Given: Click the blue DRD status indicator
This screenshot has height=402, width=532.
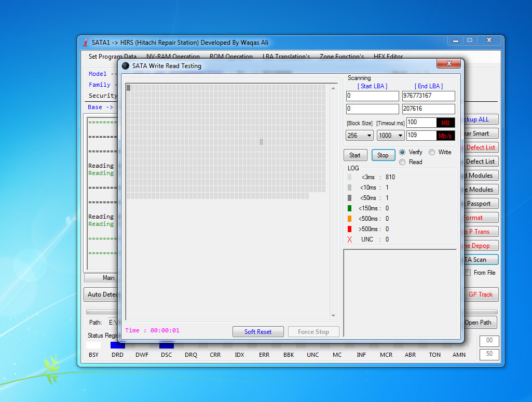Looking at the screenshot, I should tap(118, 345).
